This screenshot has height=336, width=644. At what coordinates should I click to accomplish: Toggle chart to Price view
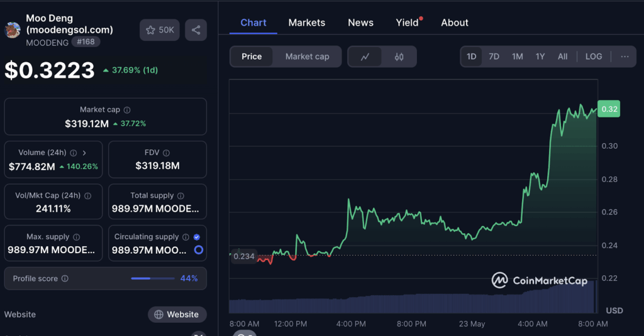point(252,57)
